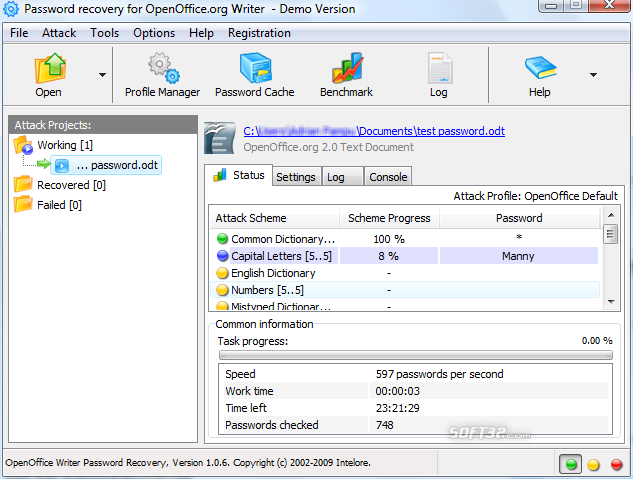The width and height of the screenshot is (633, 479).
Task: Click the scheme list scroll down arrow
Action: click(611, 301)
